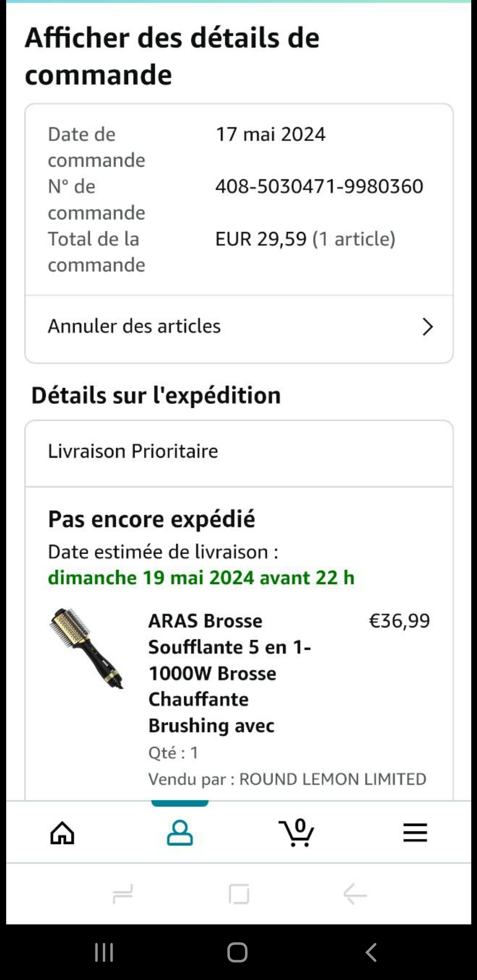This screenshot has width=477, height=980.
Task: Tap the €36,99 item price
Action: click(x=399, y=621)
